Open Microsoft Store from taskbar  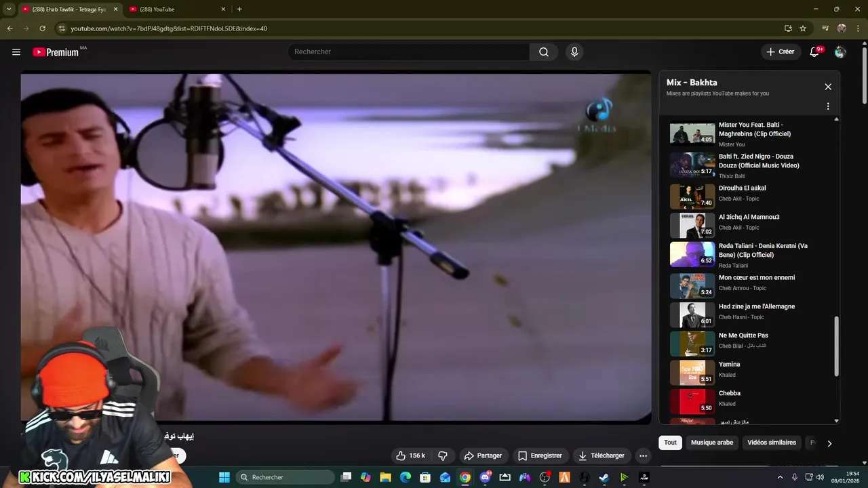pyautogui.click(x=425, y=477)
